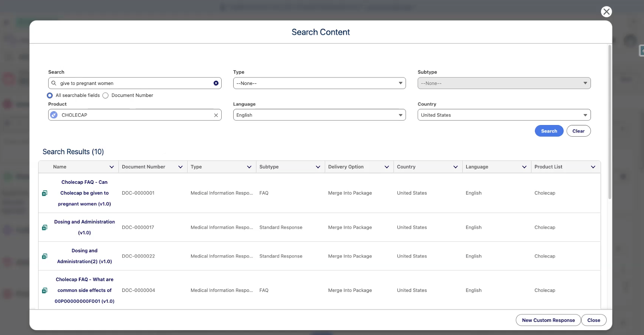
Task: Open the Subtype column header chevron
Action: point(318,167)
